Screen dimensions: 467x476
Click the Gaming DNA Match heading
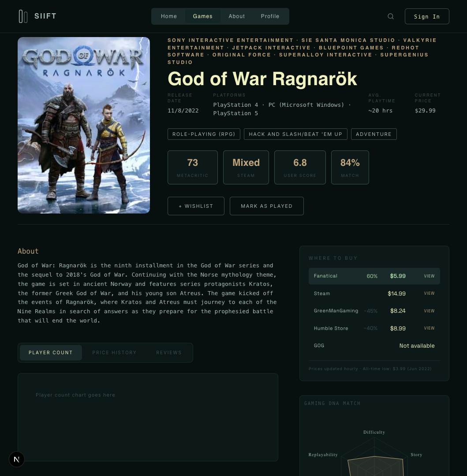click(x=332, y=403)
